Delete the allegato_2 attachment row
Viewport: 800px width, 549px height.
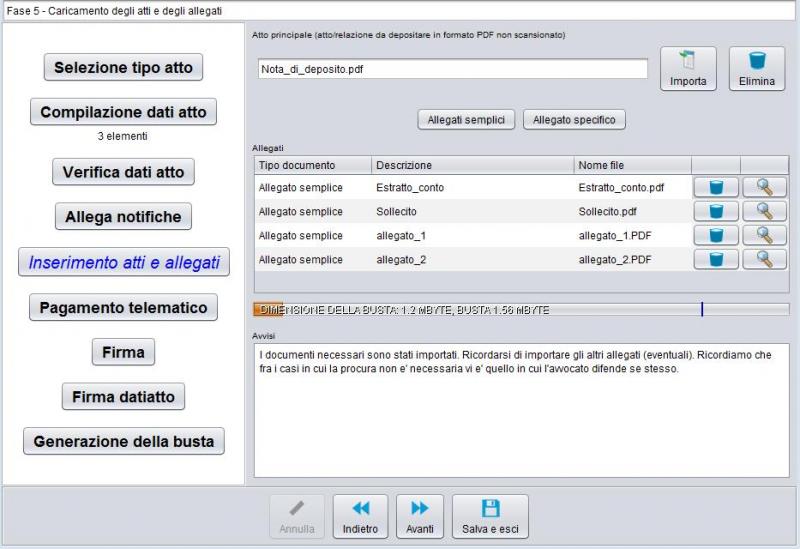point(716,259)
